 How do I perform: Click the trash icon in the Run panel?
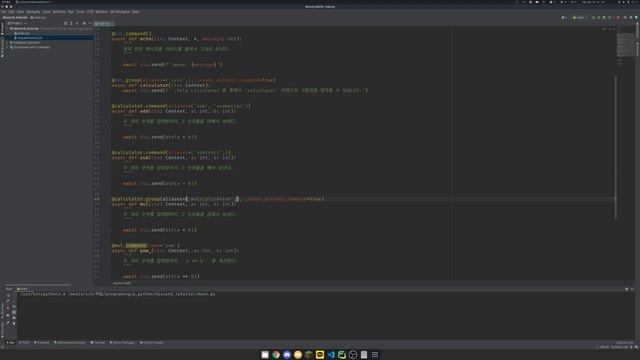14,323
